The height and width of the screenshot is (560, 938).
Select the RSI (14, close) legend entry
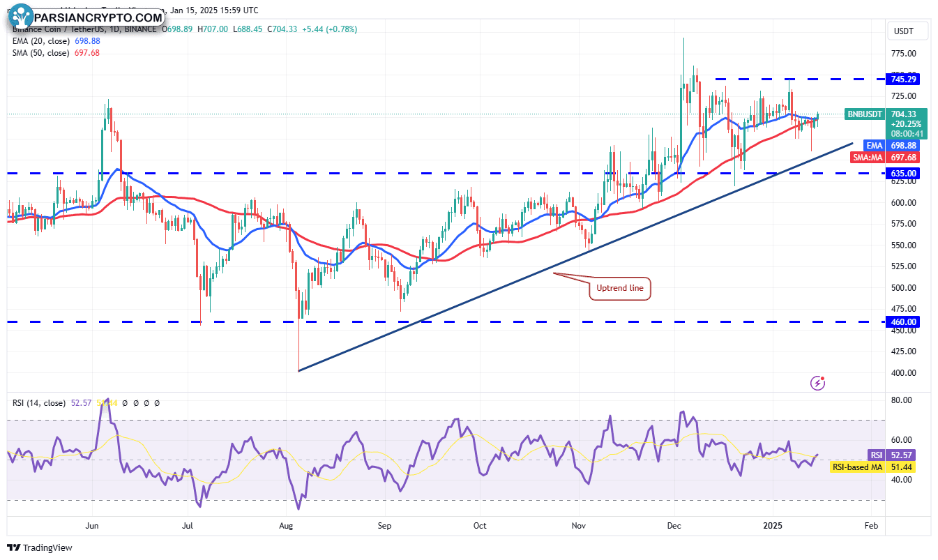click(x=38, y=403)
